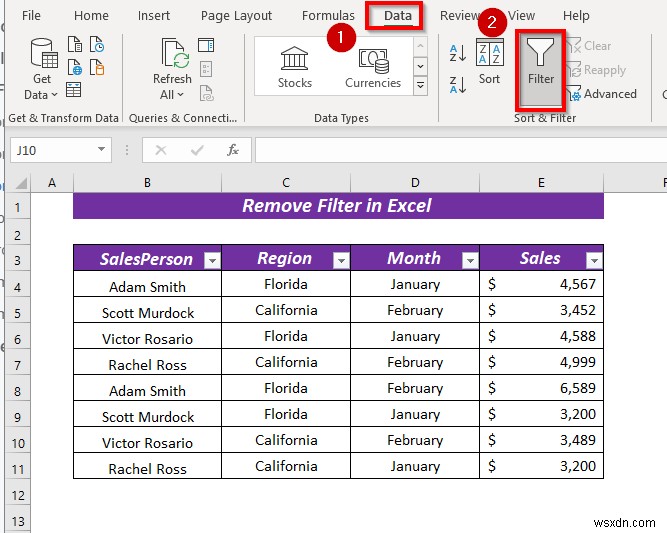667x533 pixels.
Task: Click the From Web icon
Action: point(75,67)
